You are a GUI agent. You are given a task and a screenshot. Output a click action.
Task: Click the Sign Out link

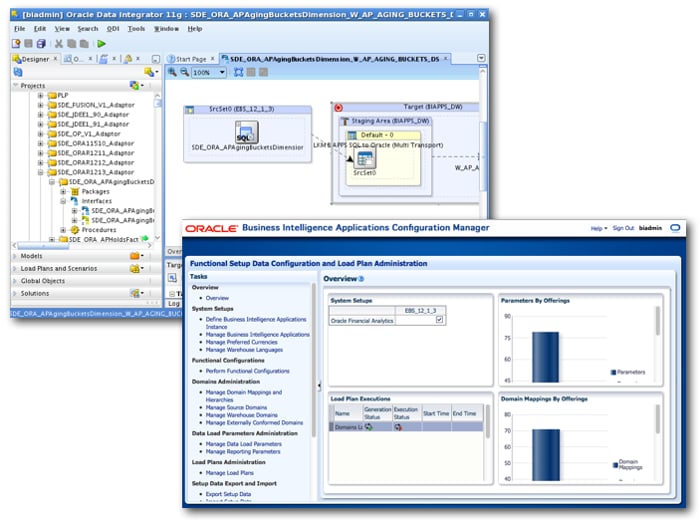point(623,228)
